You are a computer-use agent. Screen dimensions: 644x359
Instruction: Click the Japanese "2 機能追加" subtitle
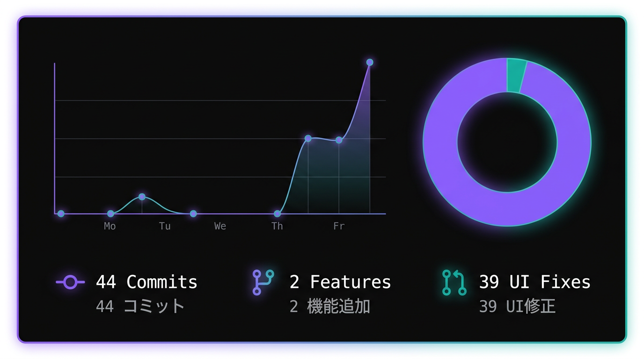330,307
